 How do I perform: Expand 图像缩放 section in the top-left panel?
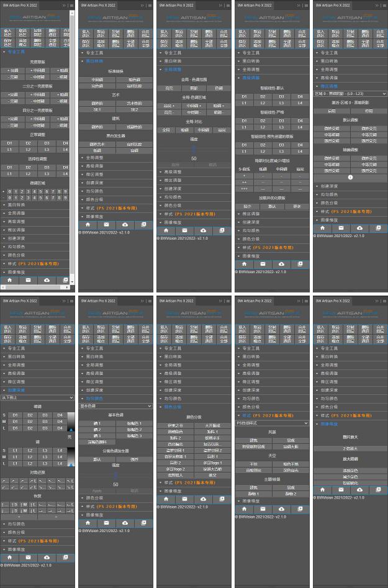pyautogui.click(x=18, y=272)
